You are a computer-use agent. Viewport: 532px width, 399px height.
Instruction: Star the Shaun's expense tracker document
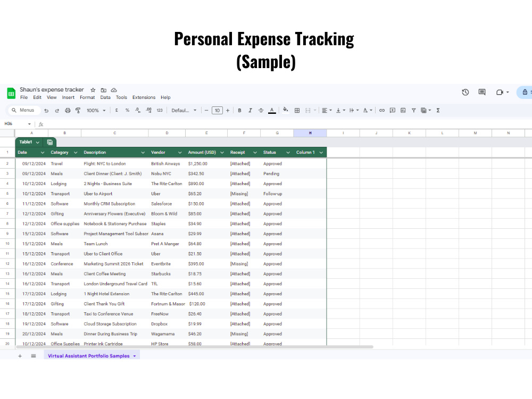point(93,90)
